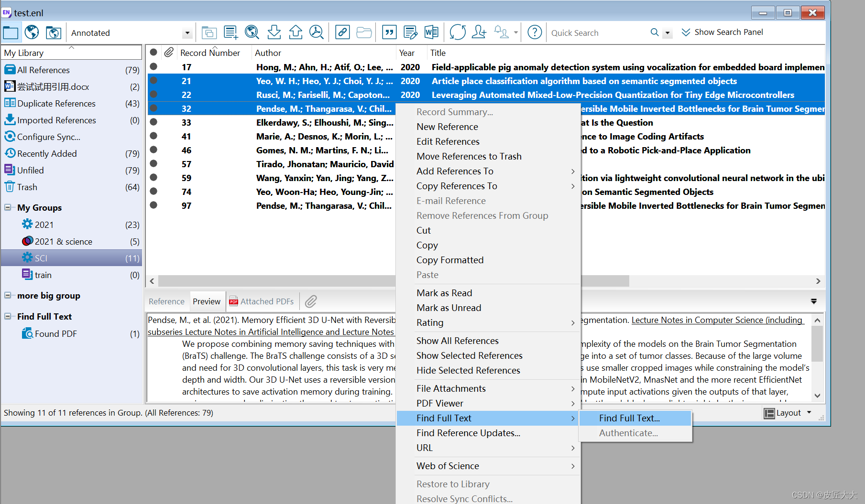The height and width of the screenshot is (504, 865).
Task: Click in the Quick Search input field
Action: 598,33
